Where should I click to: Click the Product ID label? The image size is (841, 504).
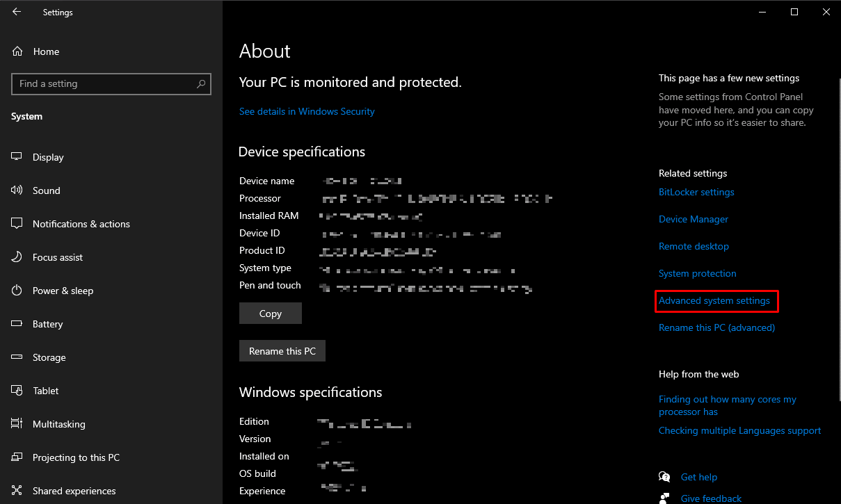pos(262,250)
